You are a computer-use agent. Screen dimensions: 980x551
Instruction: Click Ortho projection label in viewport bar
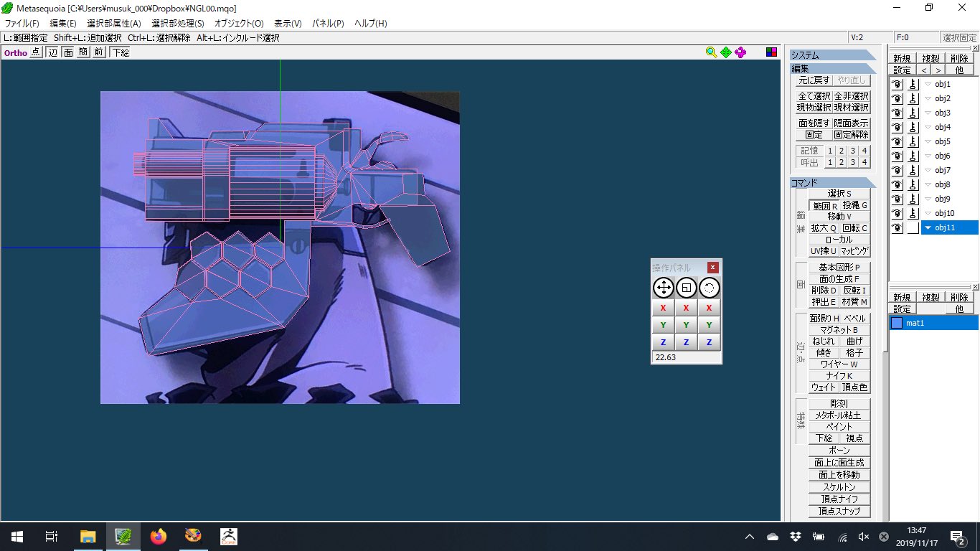click(x=16, y=52)
